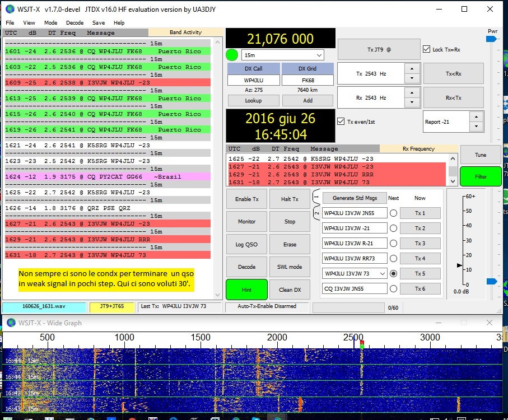The height and width of the screenshot is (420, 508).
Task: Open the File menu
Action: [x=10, y=22]
